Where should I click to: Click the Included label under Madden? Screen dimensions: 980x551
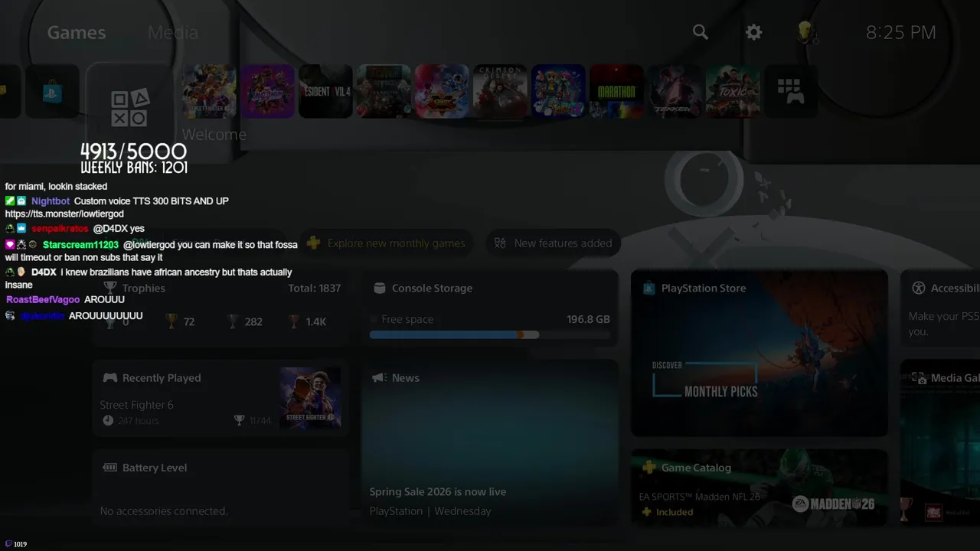(x=675, y=512)
